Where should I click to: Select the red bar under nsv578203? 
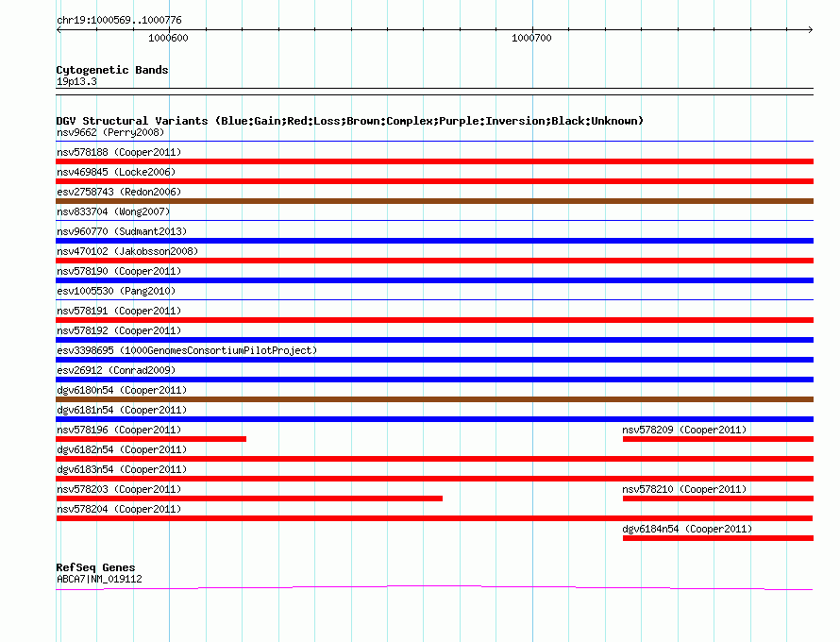(x=249, y=498)
